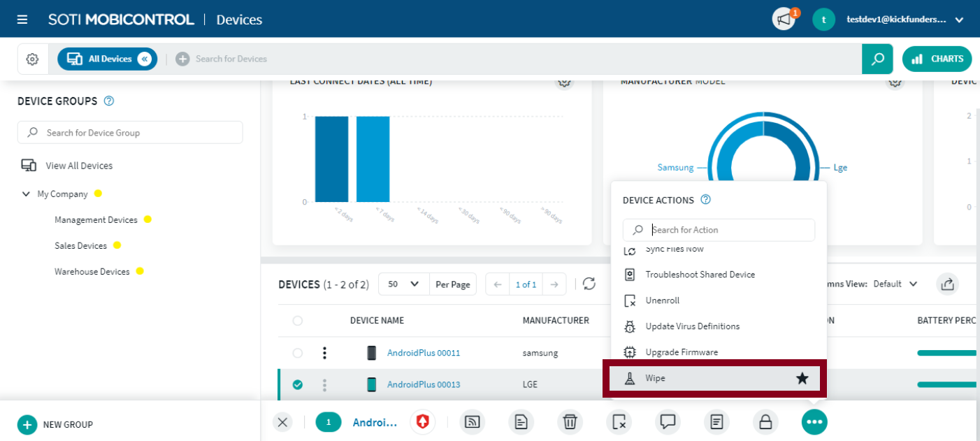Run the device search magnifier button
This screenshot has width=980, height=441.
tap(877, 59)
